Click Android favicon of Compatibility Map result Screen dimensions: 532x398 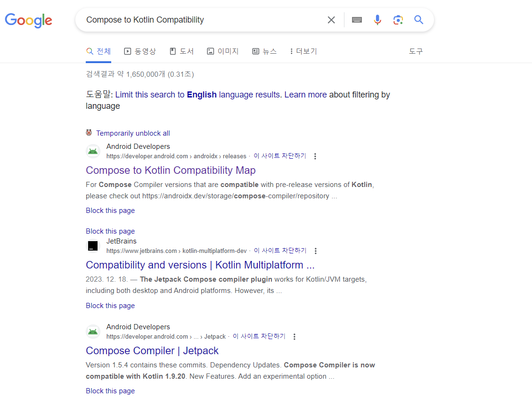pyautogui.click(x=93, y=151)
